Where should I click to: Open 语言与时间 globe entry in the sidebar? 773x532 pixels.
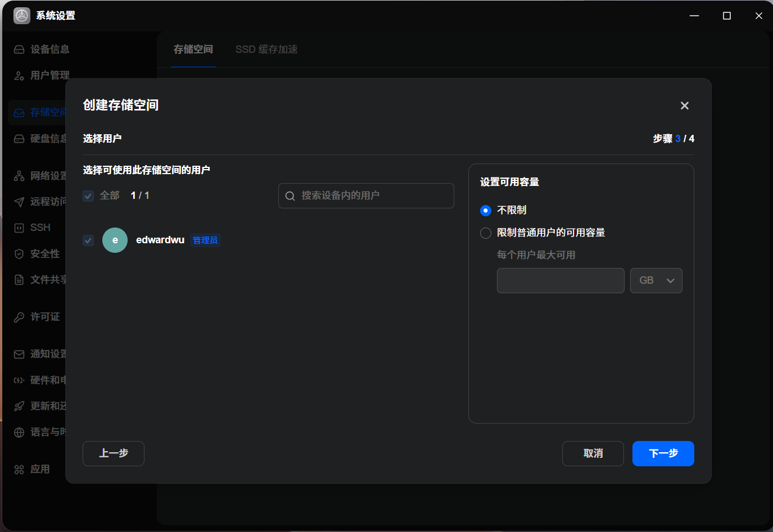click(40, 432)
